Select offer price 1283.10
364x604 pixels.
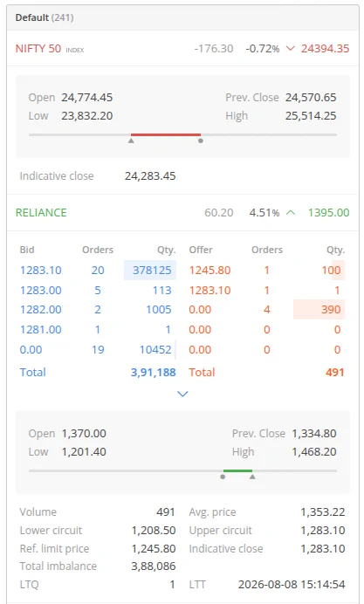209,290
